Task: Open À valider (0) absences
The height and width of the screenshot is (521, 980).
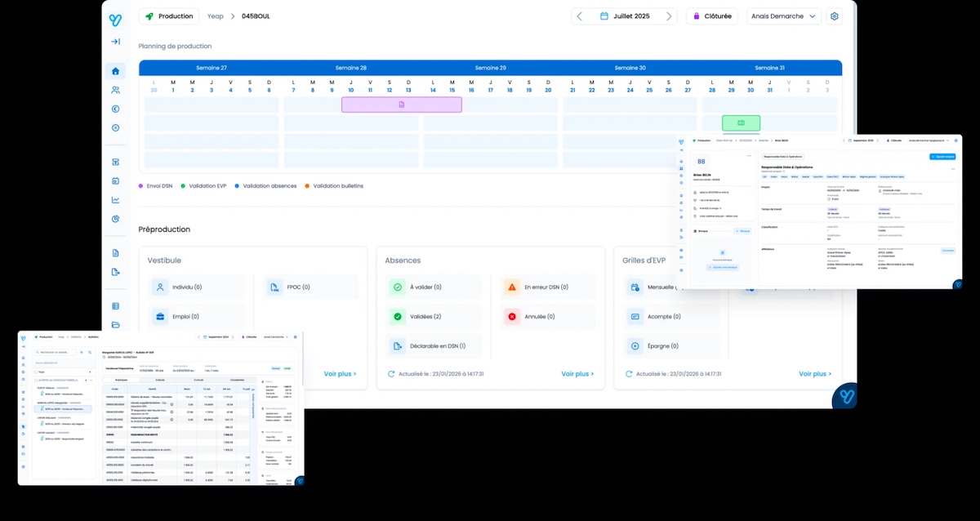Action: (x=434, y=287)
